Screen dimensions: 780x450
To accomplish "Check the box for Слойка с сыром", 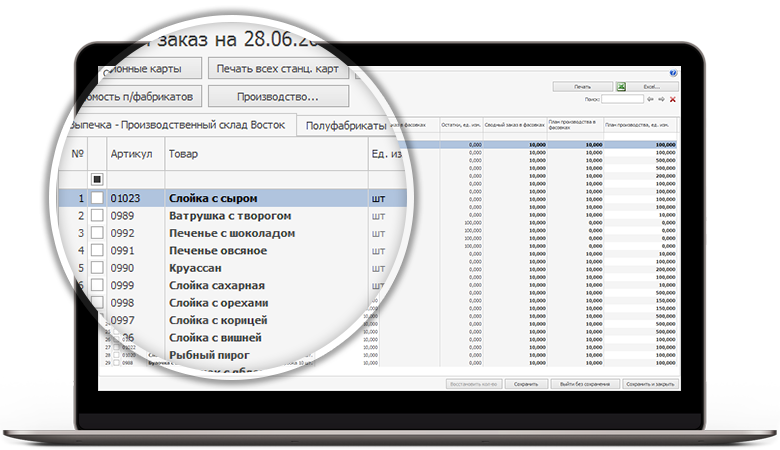I will (97, 198).
